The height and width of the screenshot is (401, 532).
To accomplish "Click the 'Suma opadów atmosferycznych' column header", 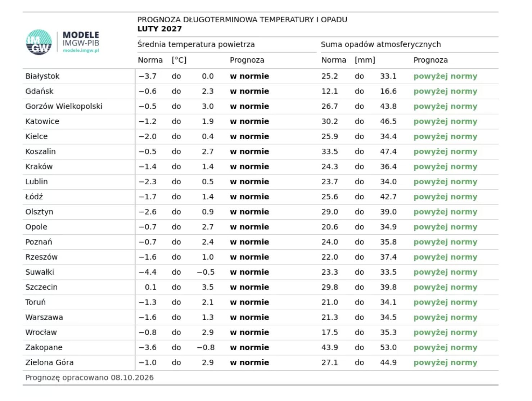I will 381,44.
